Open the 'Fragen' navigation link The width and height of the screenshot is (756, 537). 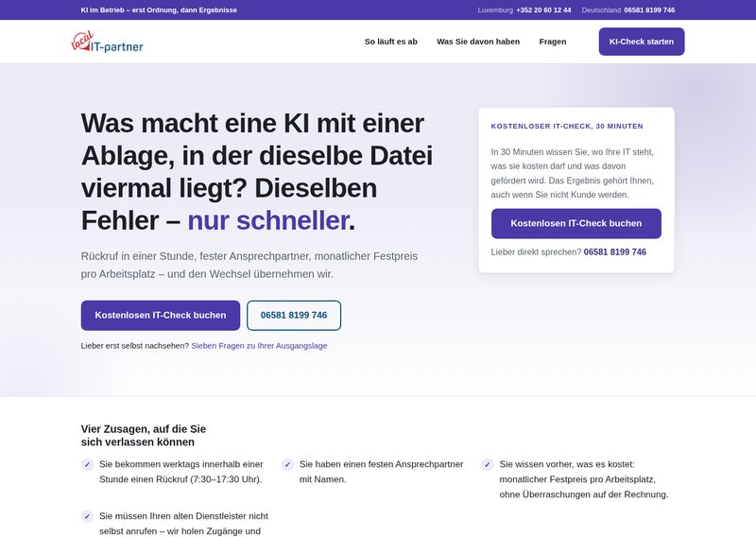click(553, 42)
